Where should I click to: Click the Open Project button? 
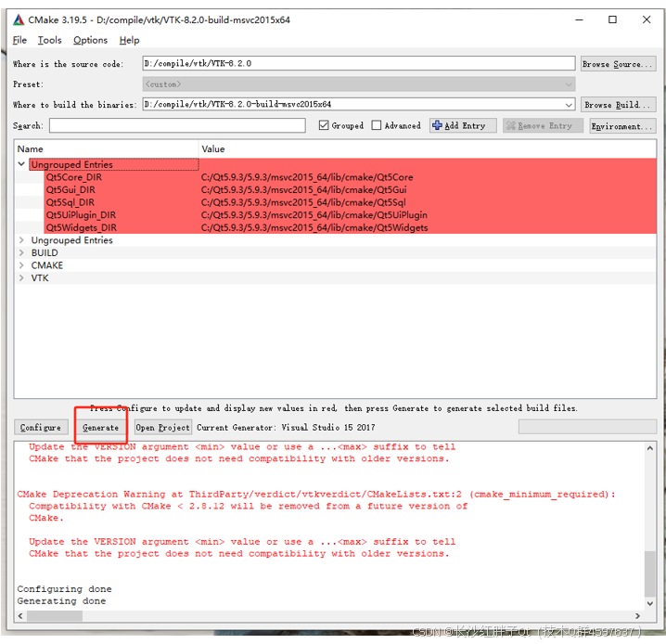pos(162,428)
